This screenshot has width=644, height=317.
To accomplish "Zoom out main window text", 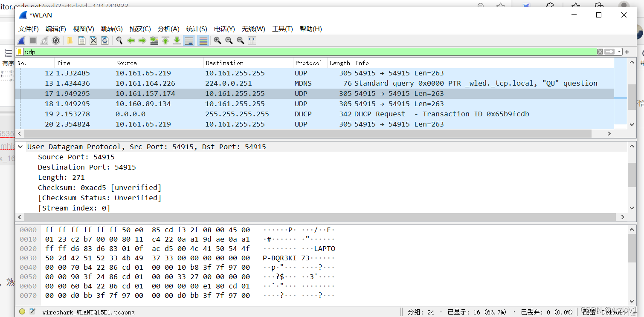I will 229,40.
